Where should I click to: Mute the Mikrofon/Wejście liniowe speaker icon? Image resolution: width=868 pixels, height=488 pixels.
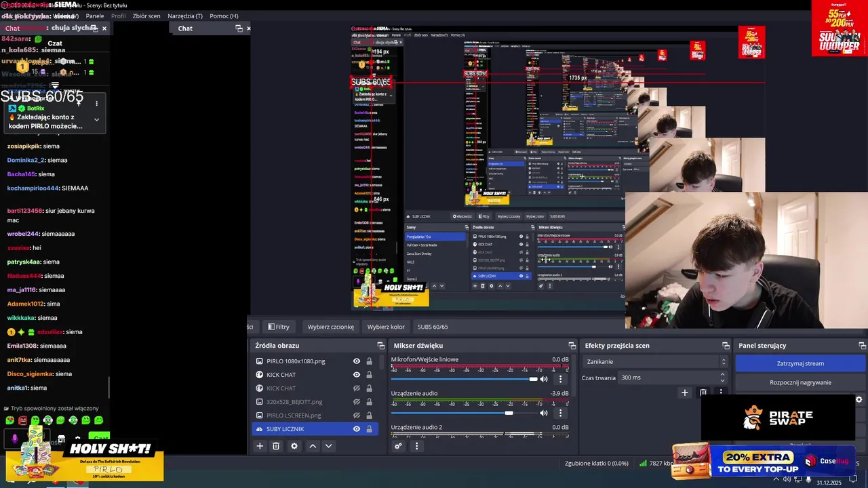pyautogui.click(x=544, y=379)
